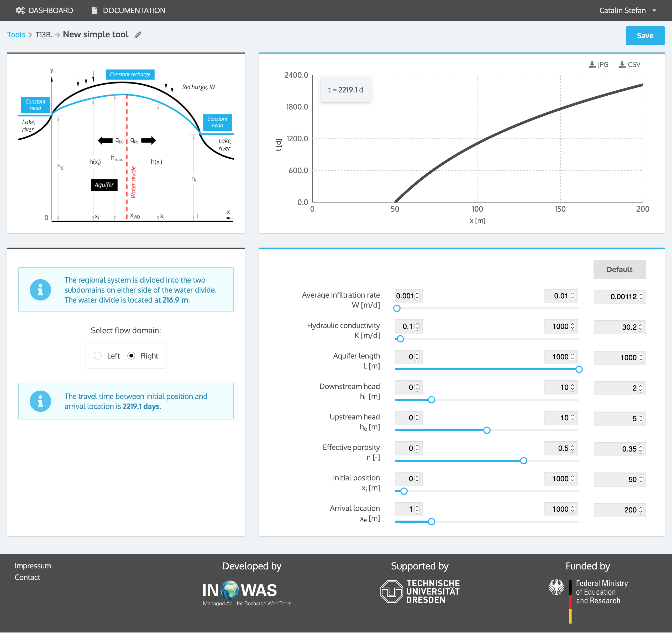Click the stepper on arrival location 200
The image size is (672, 633).
pyautogui.click(x=640, y=510)
